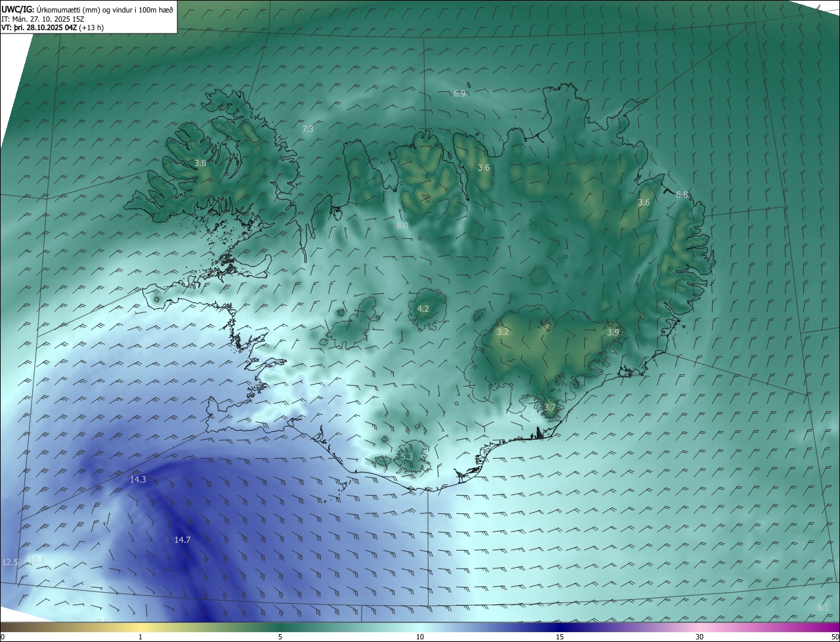This screenshot has height=642, width=840.
Task: Select the 6.8 value on the east coast
Action: [x=682, y=194]
